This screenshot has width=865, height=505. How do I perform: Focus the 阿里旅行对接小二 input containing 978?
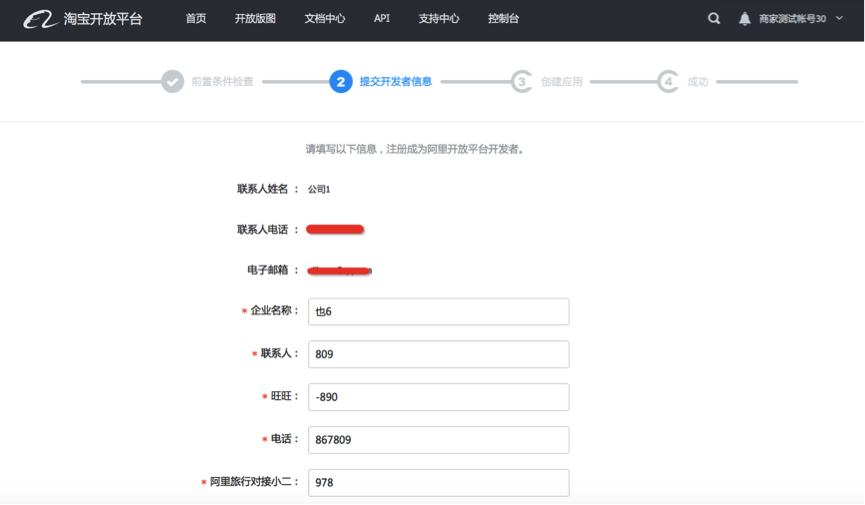tap(439, 483)
